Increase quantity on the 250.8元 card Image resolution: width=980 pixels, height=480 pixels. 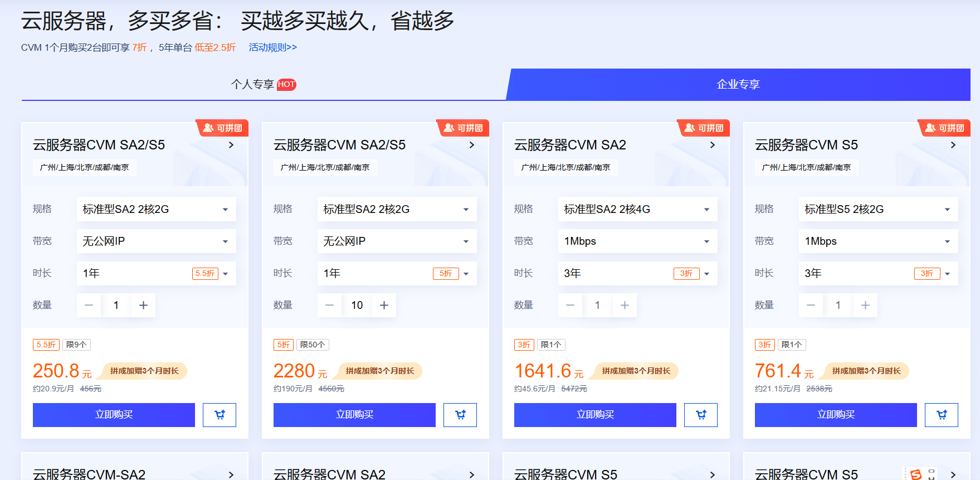143,305
